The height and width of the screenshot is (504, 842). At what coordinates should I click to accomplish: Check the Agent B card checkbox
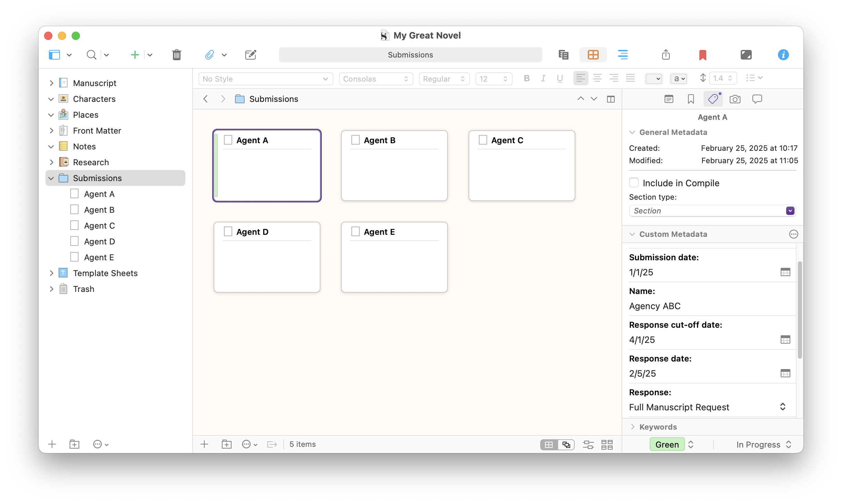[x=356, y=140]
